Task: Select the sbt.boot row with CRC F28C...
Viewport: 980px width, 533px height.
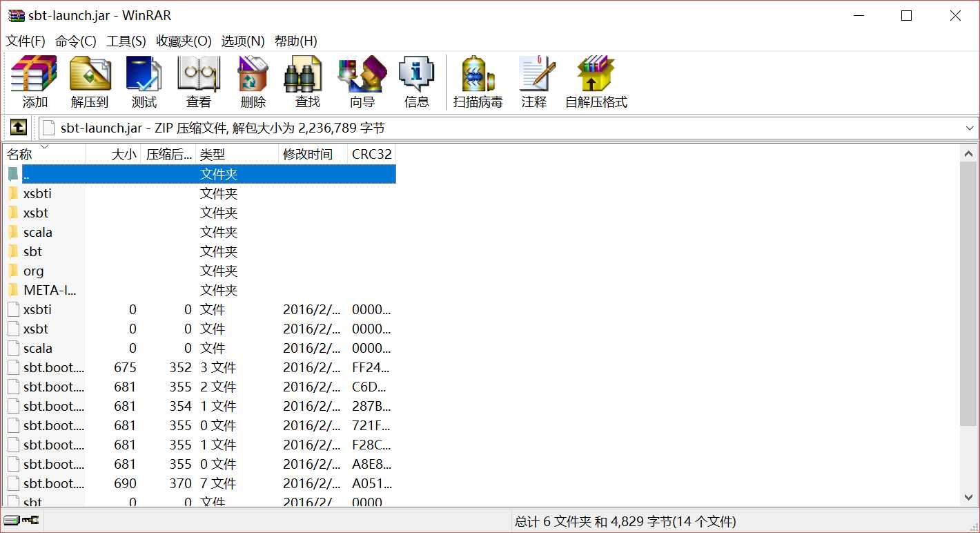Action: point(200,445)
